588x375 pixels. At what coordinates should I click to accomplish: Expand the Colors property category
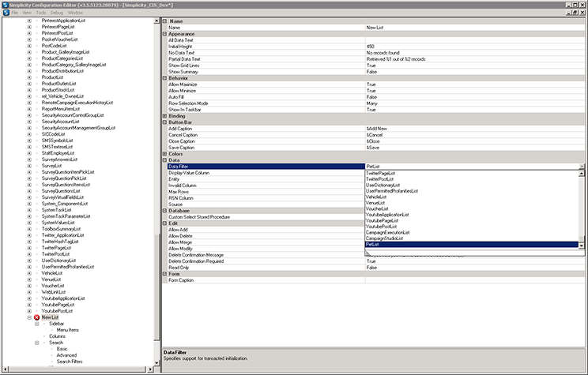(x=164, y=154)
